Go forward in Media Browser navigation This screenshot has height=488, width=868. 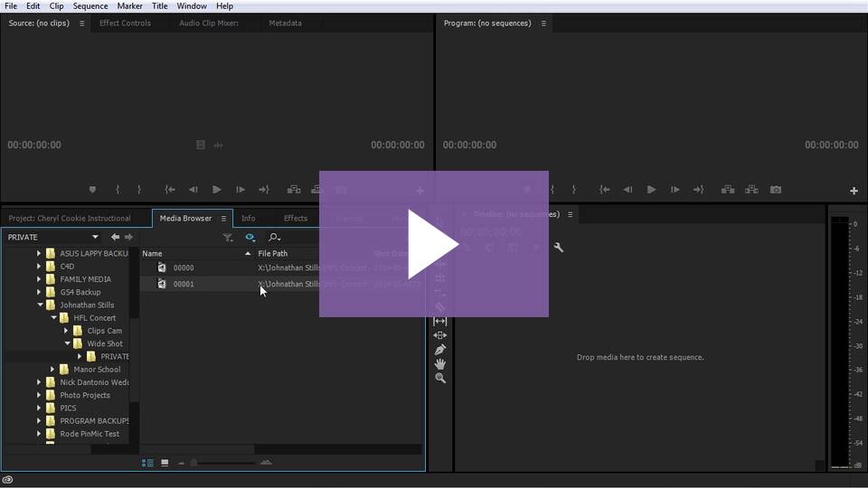(x=128, y=237)
